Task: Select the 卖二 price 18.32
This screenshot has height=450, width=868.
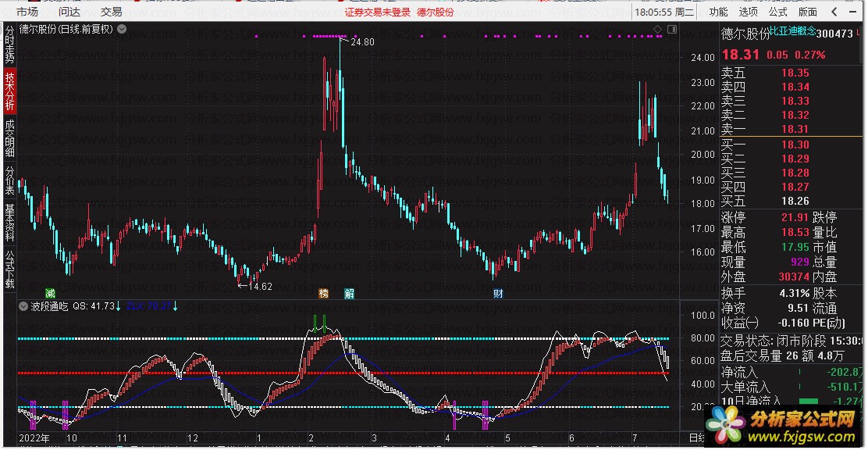Action: coord(795,115)
